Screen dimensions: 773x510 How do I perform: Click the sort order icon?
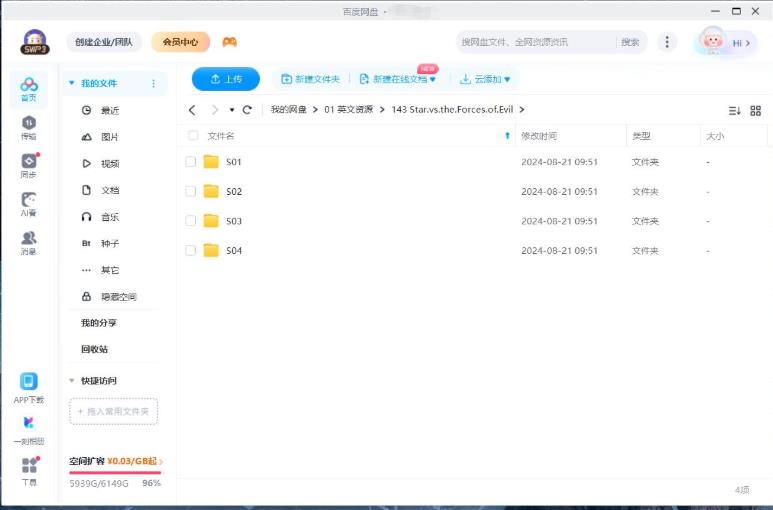pos(735,111)
